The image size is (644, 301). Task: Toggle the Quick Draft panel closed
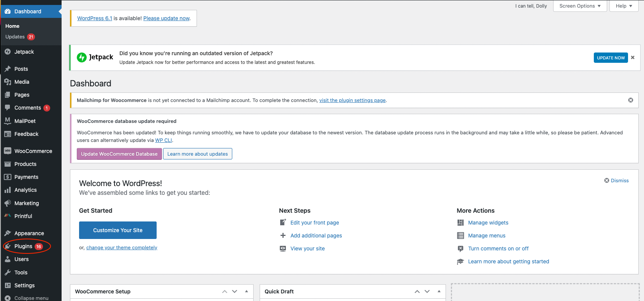coord(439,291)
